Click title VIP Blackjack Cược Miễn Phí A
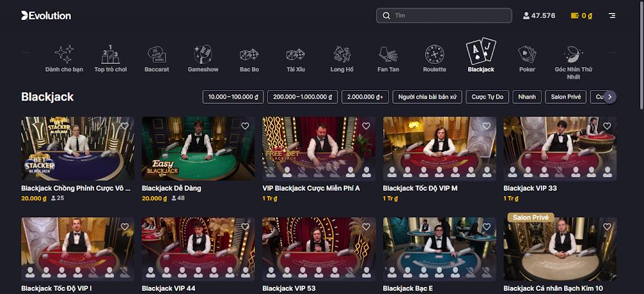 click(x=311, y=188)
